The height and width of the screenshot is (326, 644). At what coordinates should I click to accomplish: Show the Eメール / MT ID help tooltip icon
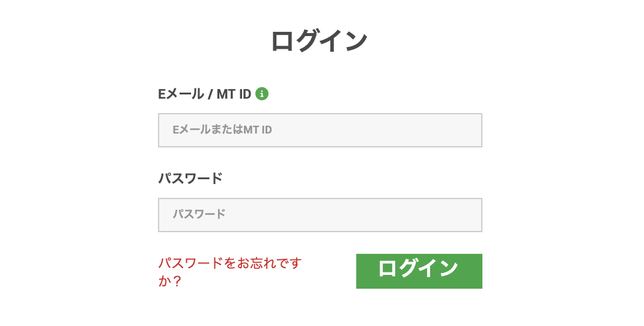pos(262,94)
